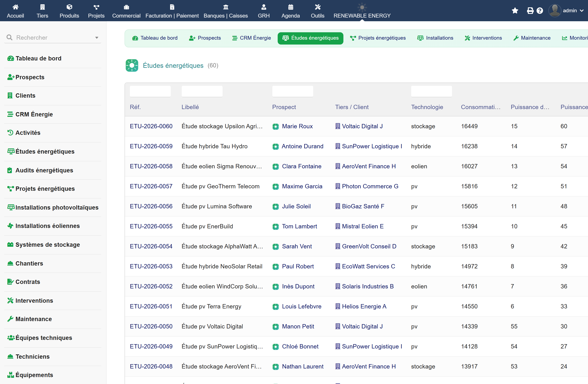Switch to the Prospects tab
The height and width of the screenshot is (384, 588).
pos(205,38)
